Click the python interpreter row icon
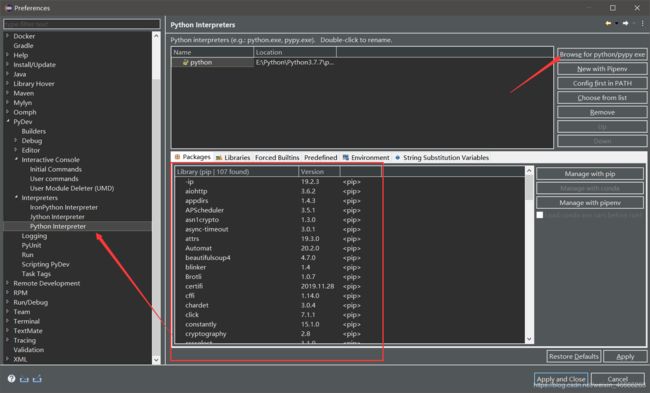 (x=185, y=62)
